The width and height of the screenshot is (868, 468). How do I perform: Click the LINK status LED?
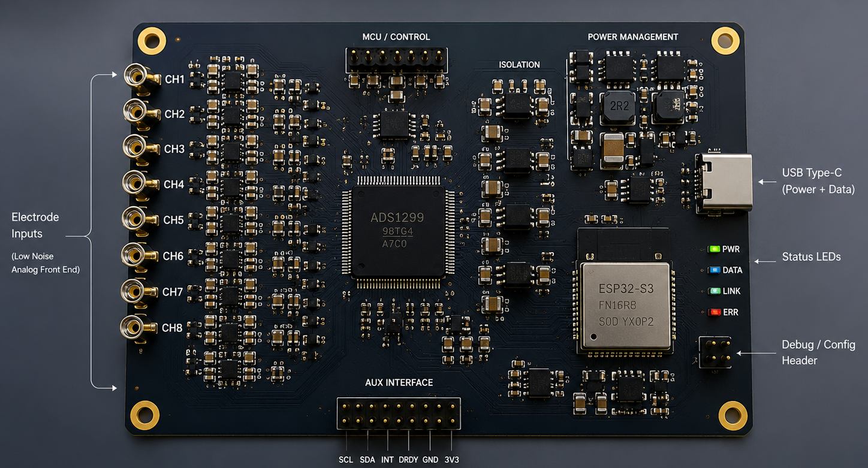click(713, 291)
